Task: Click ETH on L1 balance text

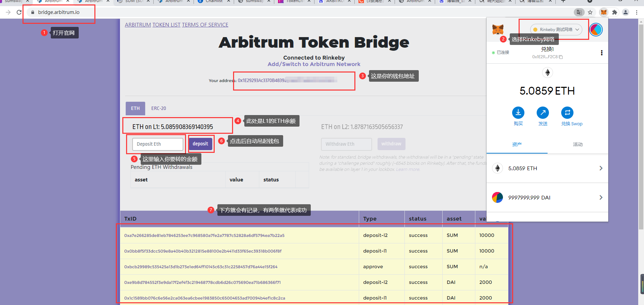Action: pyautogui.click(x=173, y=127)
